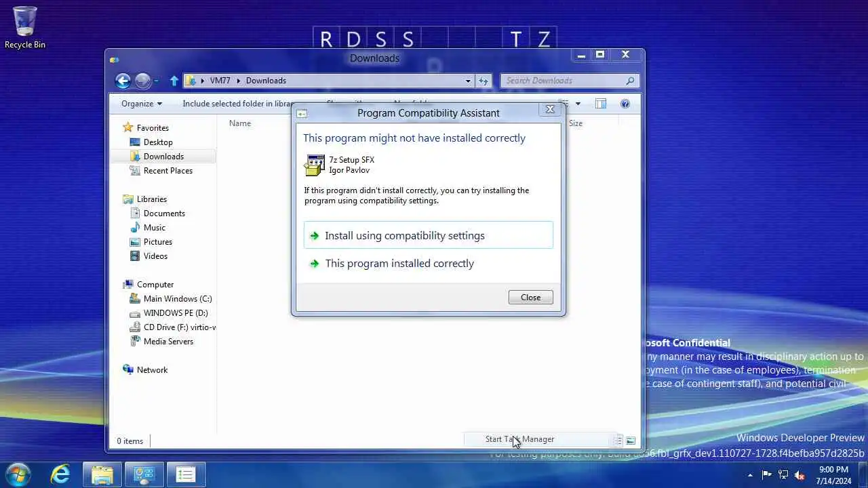
Task: Click the list-document taskbar icon
Action: [x=185, y=474]
